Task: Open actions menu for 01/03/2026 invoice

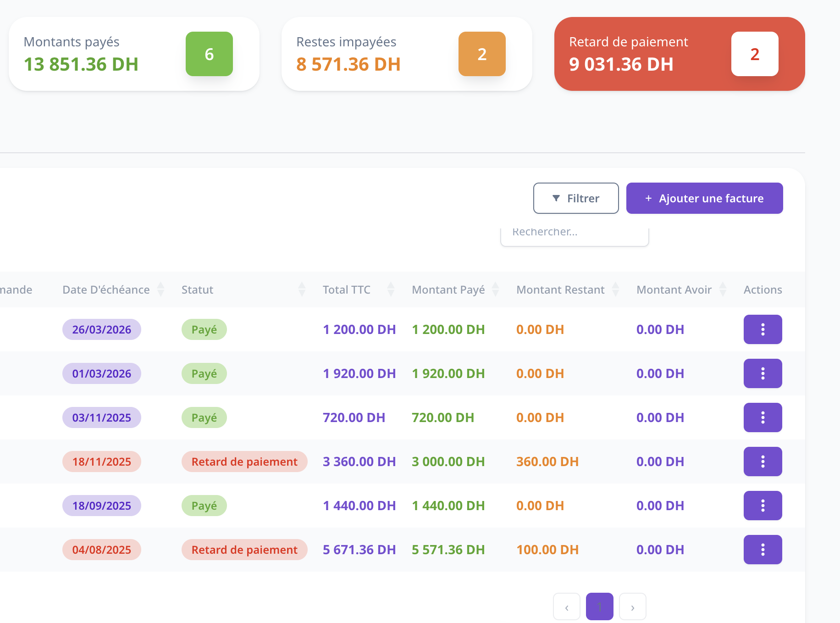Action: [x=763, y=373]
